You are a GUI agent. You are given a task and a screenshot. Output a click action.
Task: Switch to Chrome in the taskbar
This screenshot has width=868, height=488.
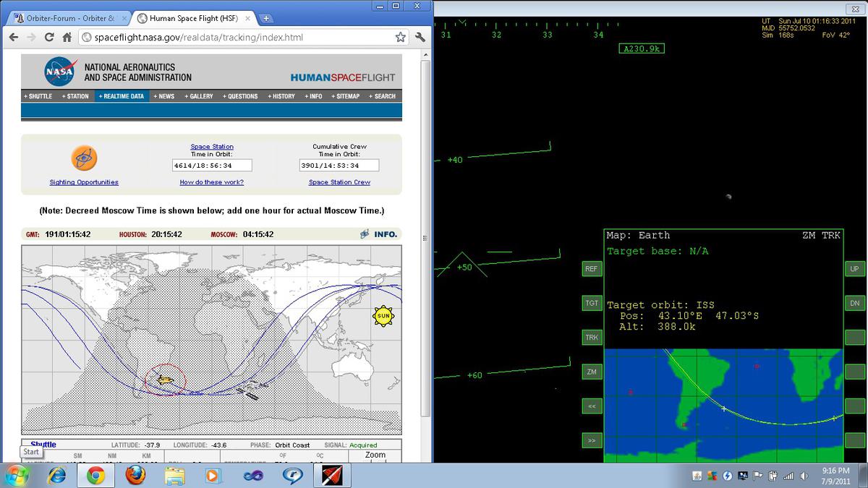95,475
